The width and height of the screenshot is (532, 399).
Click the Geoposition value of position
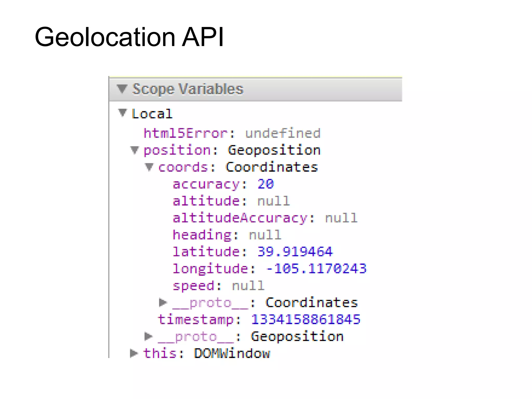pyautogui.click(x=274, y=151)
